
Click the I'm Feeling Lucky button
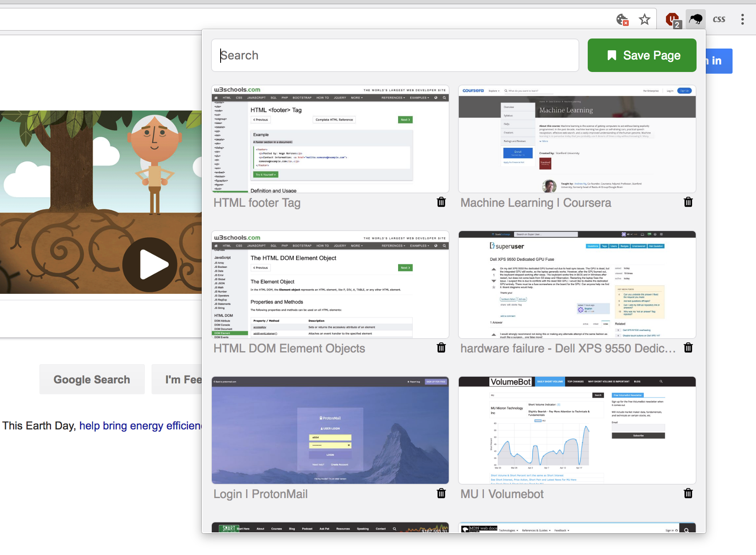click(x=177, y=379)
